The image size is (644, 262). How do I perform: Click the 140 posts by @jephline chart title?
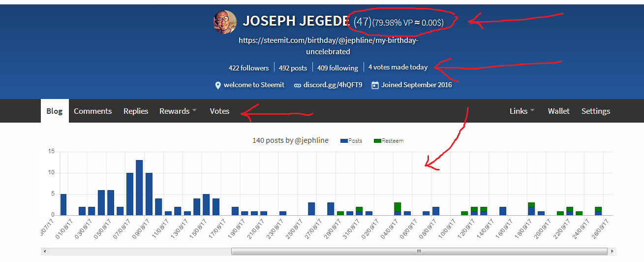coord(290,140)
